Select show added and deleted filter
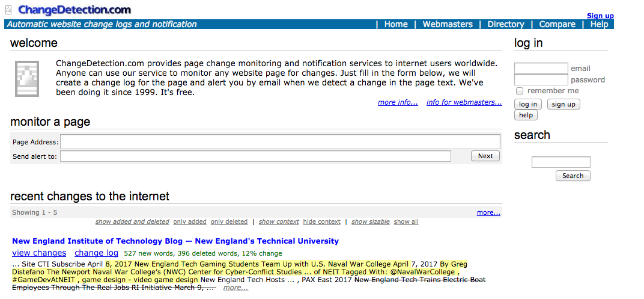 pyautogui.click(x=132, y=221)
